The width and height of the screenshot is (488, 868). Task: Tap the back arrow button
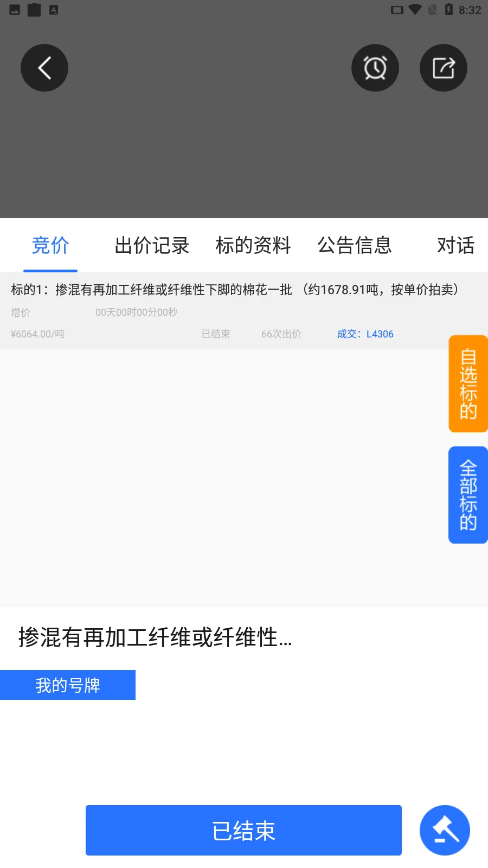(44, 68)
